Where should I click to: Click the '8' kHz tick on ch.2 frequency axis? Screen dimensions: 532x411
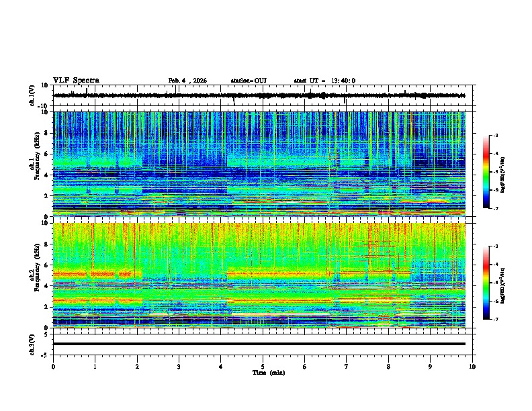pos(47,244)
